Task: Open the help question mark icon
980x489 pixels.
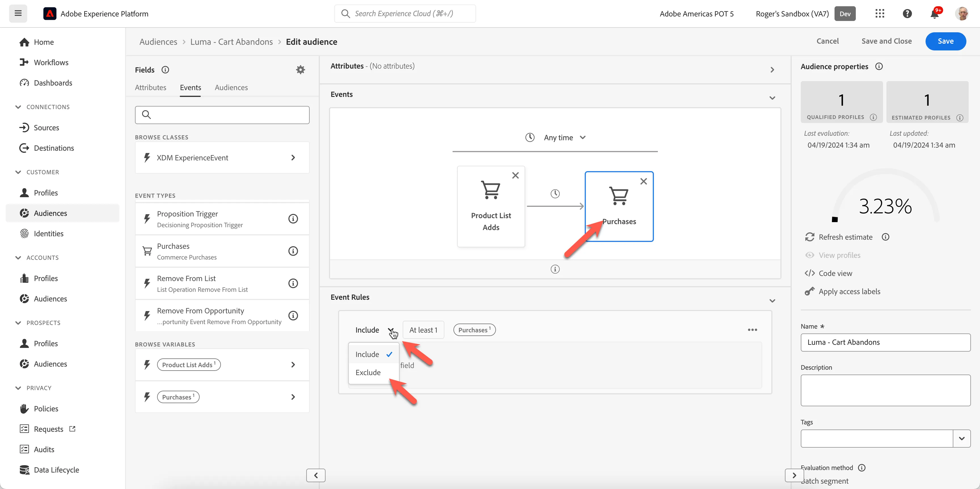Action: point(907,14)
